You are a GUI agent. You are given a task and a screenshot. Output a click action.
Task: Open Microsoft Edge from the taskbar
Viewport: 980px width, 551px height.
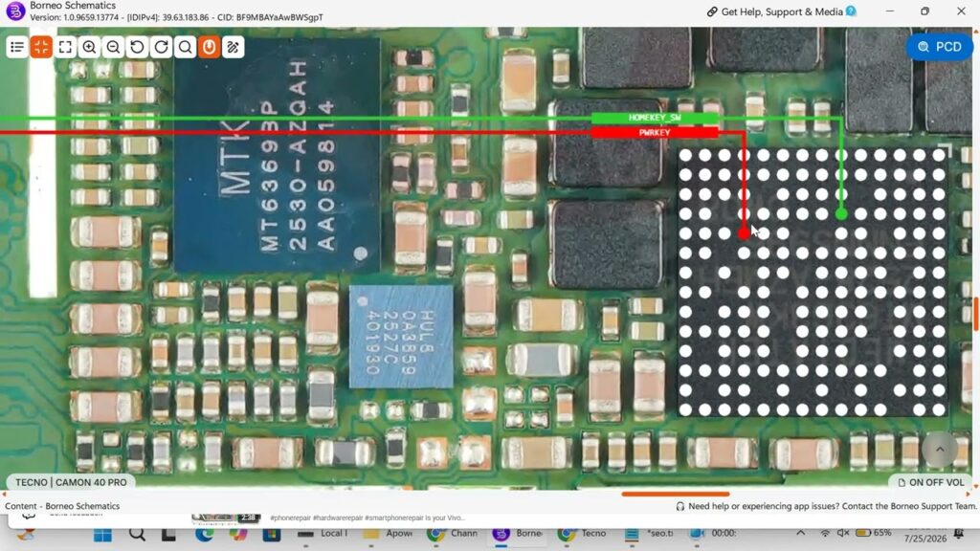(204, 534)
